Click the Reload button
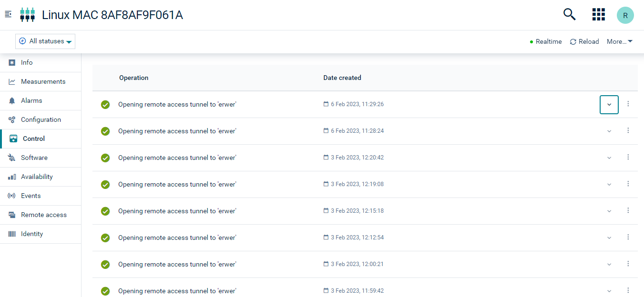The height and width of the screenshot is (297, 644). (x=584, y=41)
